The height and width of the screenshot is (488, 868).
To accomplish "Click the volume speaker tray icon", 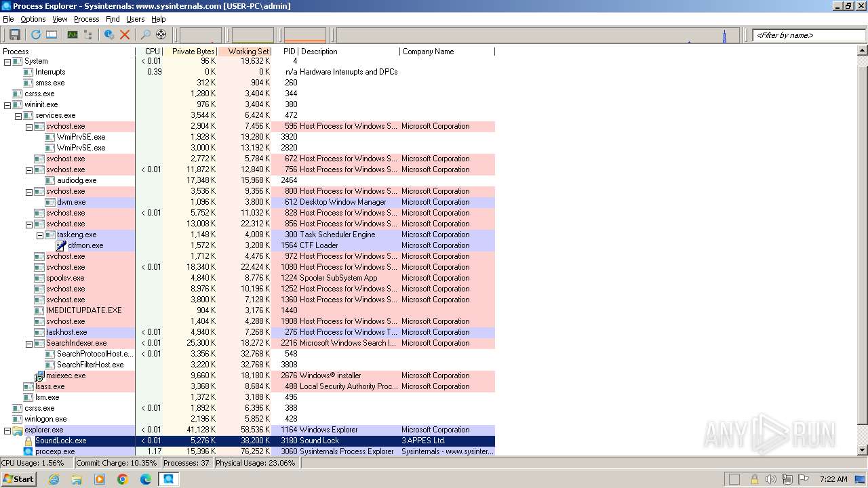I will click(770, 479).
